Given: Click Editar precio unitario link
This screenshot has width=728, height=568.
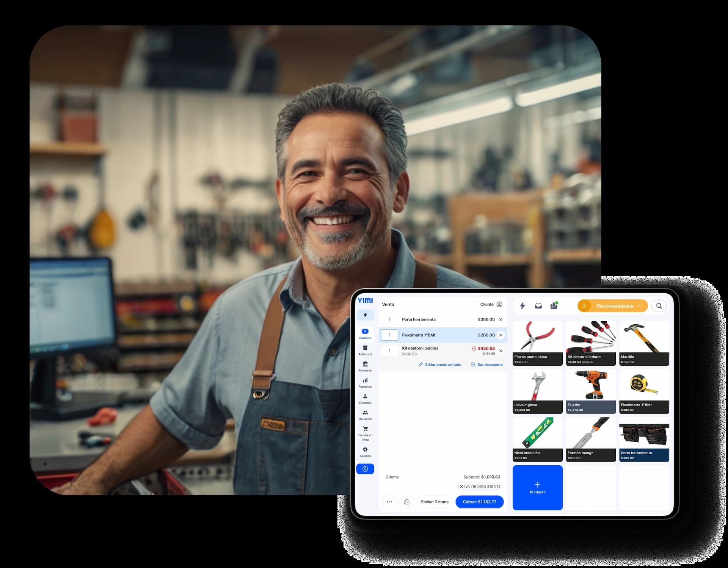Looking at the screenshot, I should pos(440,365).
